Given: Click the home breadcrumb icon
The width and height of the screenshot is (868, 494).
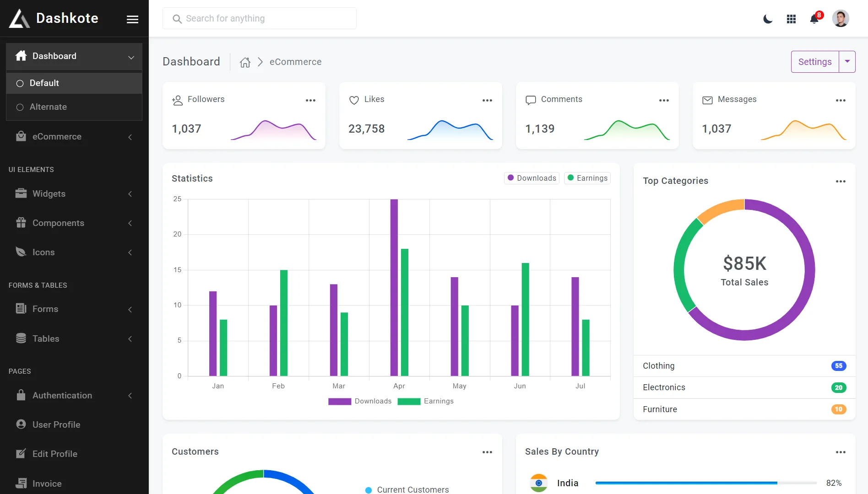Looking at the screenshot, I should [245, 62].
